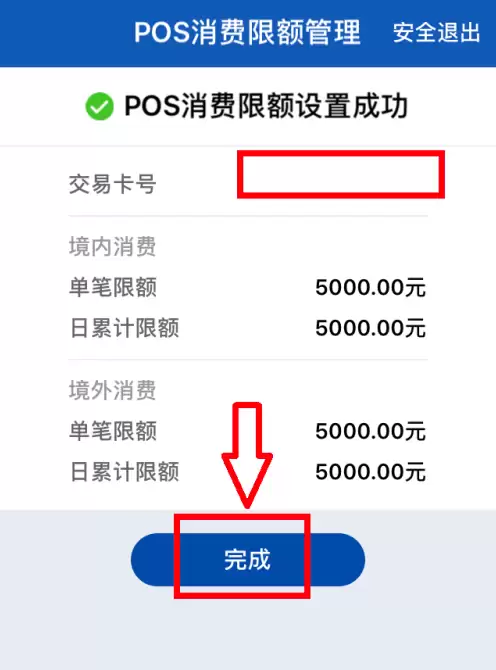Tap 单笔限额 label under 境内消费

tap(113, 287)
